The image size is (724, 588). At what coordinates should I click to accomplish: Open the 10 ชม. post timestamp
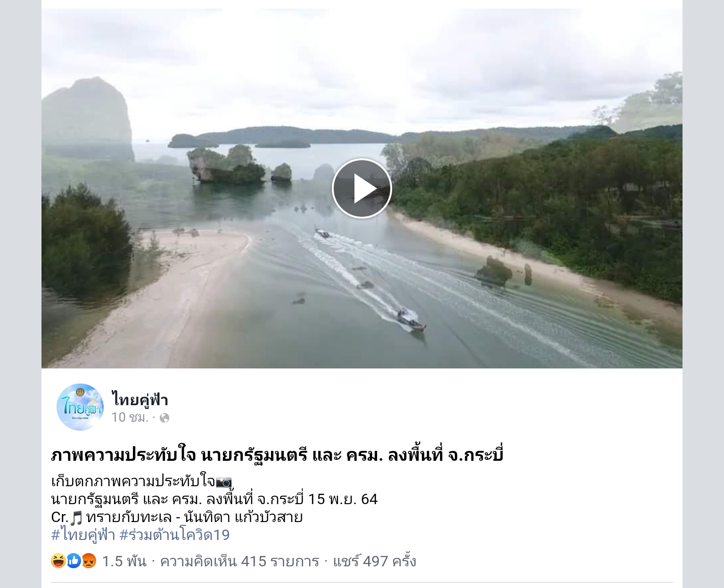[x=130, y=417]
